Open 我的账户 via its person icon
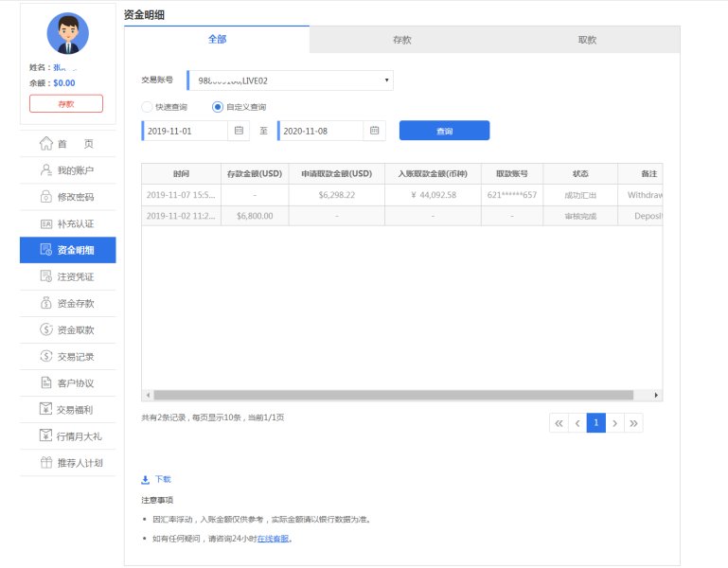The height and width of the screenshot is (568, 728). click(45, 170)
